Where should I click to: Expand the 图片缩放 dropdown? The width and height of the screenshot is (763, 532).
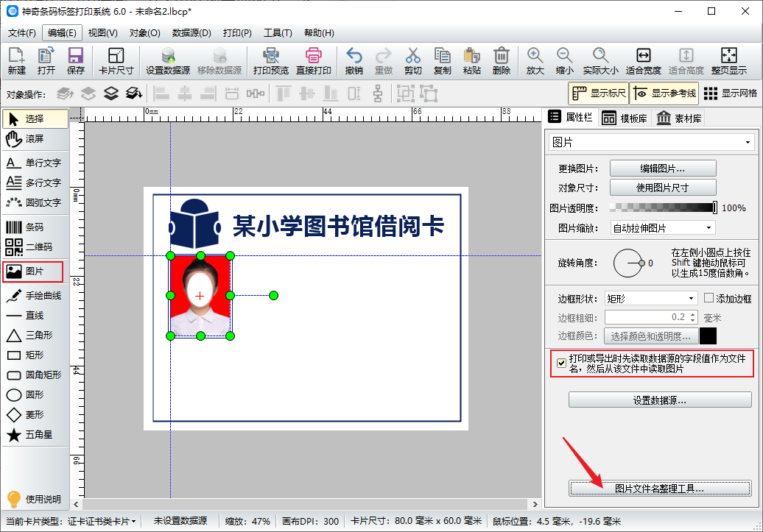(662, 228)
